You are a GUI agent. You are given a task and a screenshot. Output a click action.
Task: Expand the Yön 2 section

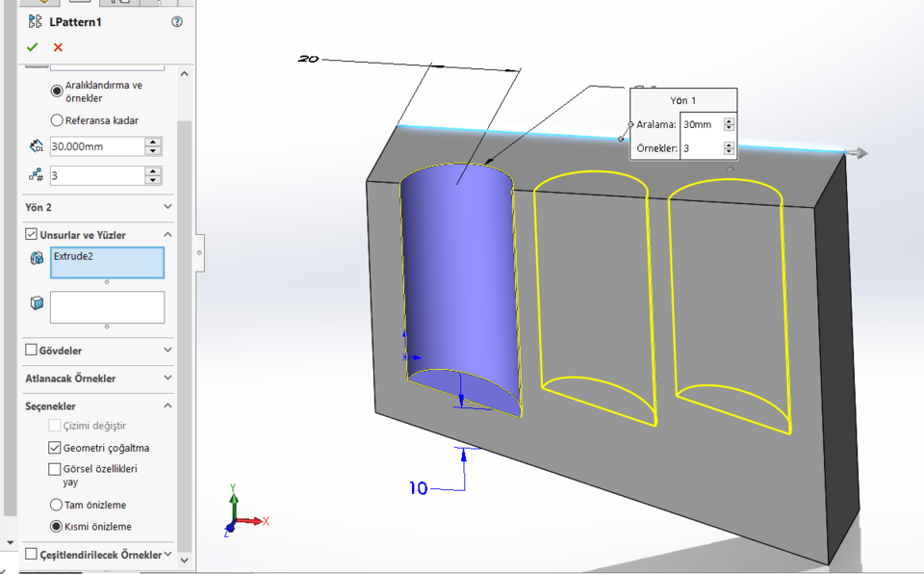(166, 207)
